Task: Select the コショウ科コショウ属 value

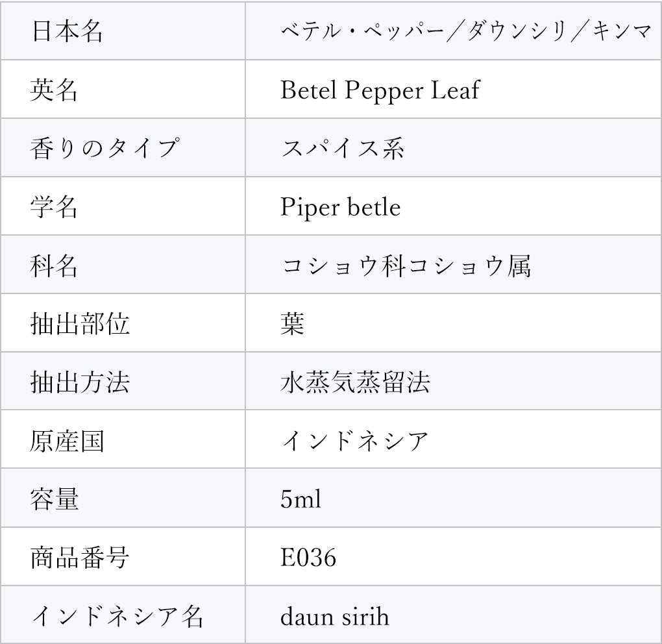Action: click(x=406, y=265)
